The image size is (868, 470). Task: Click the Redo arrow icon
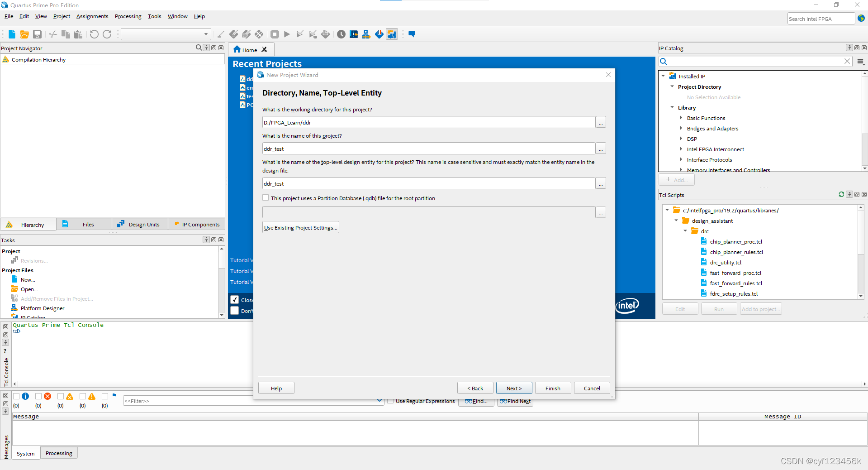(x=107, y=34)
